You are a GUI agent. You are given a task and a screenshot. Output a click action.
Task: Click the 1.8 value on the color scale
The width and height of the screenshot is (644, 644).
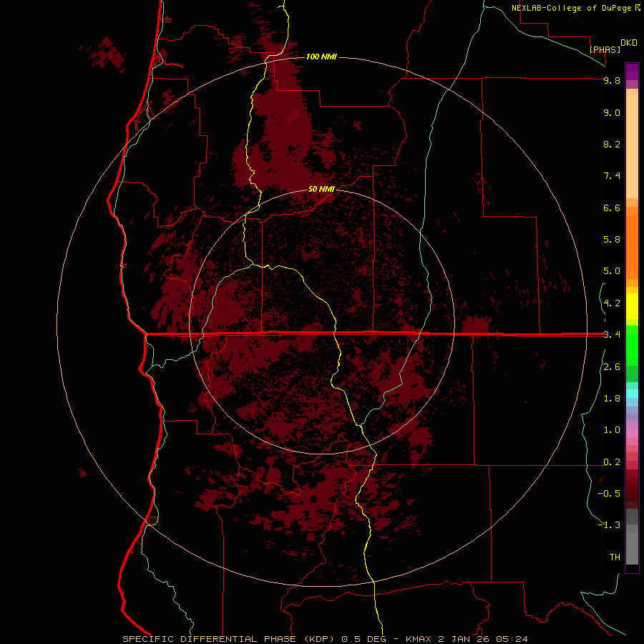[612, 399]
